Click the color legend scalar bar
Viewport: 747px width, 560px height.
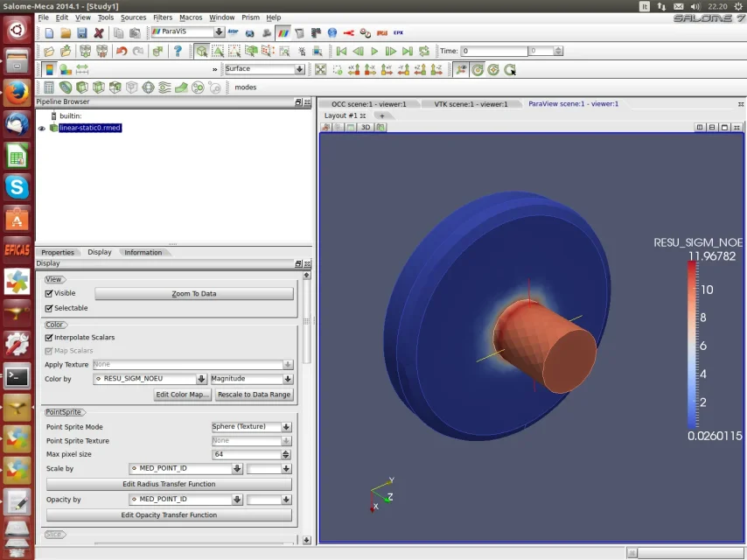(692, 346)
